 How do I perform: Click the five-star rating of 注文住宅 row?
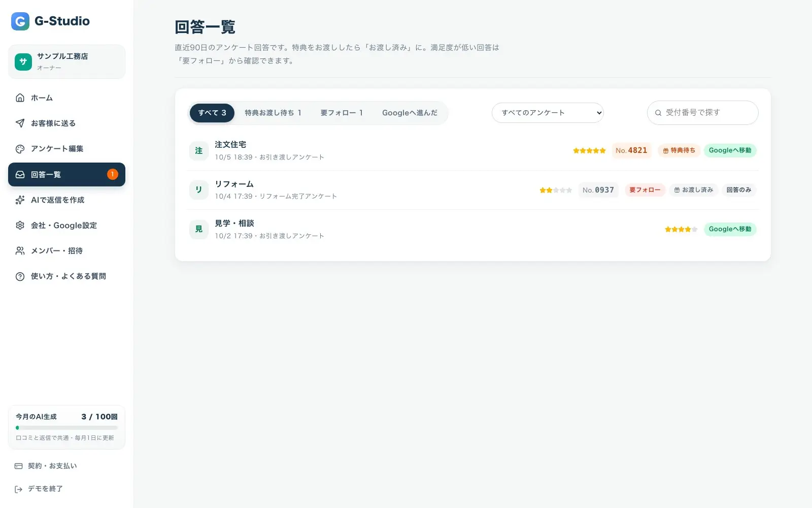pos(589,150)
